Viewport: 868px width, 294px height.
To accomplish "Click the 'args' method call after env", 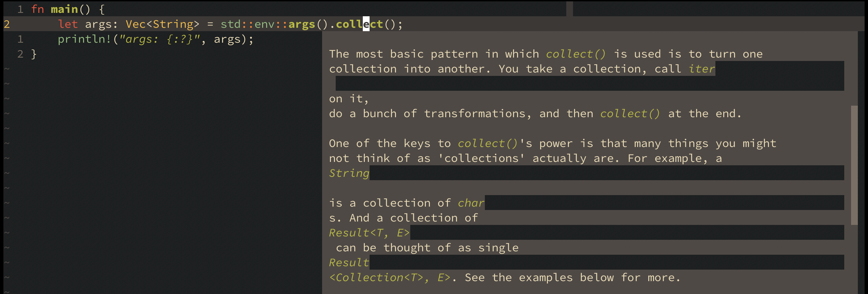I will tap(302, 24).
